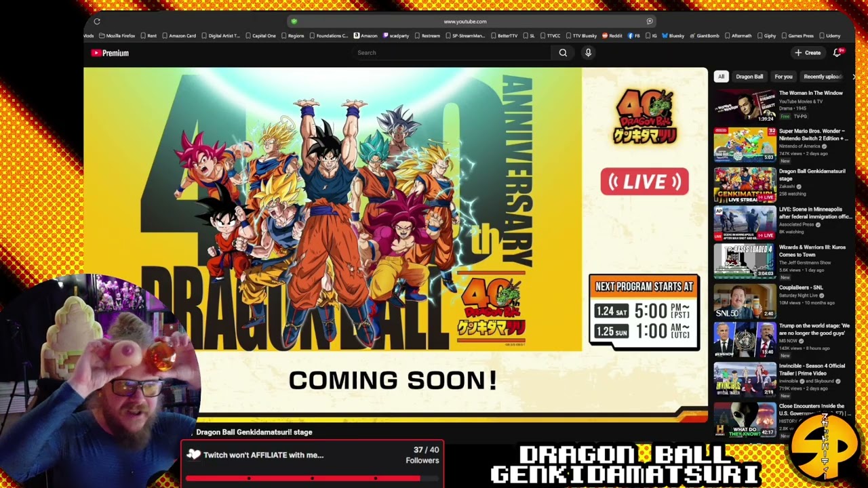Open The Jeff Gerstmann Show channel name
The height and width of the screenshot is (488, 868).
(806, 262)
